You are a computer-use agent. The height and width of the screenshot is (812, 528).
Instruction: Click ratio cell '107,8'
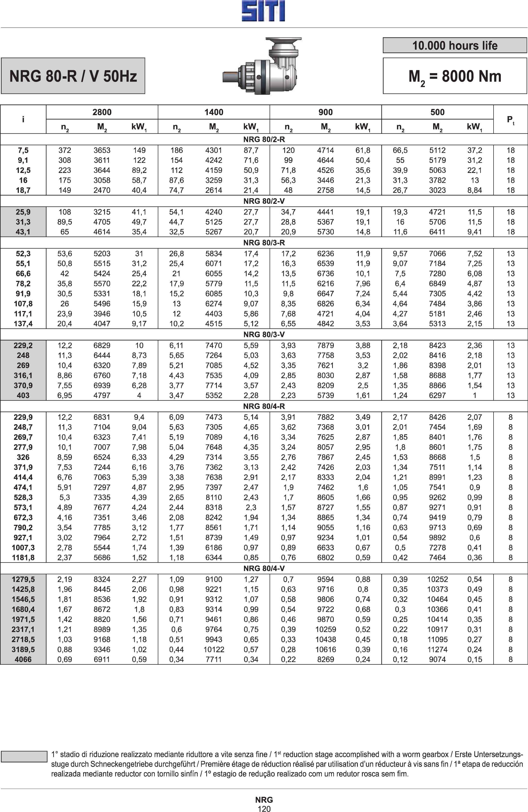(x=23, y=304)
